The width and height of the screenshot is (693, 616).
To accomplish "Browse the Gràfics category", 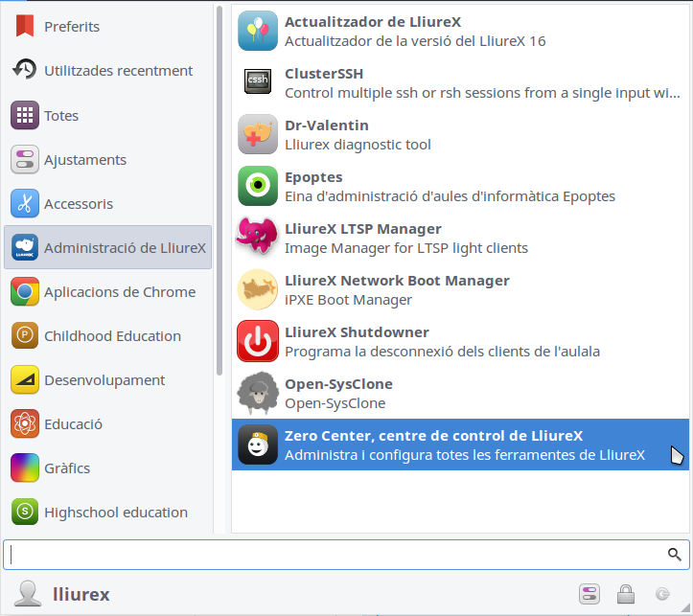I will point(67,468).
